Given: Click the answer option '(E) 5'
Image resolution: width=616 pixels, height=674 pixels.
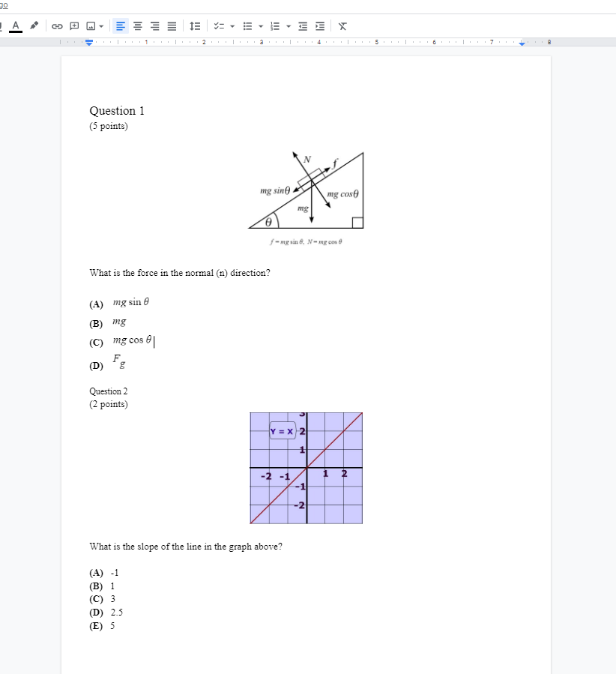Looking at the screenshot, I should [102, 625].
